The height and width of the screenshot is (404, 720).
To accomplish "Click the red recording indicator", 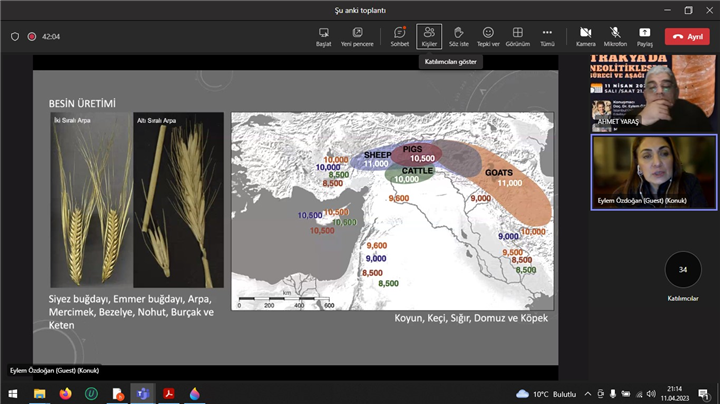I will [32, 36].
